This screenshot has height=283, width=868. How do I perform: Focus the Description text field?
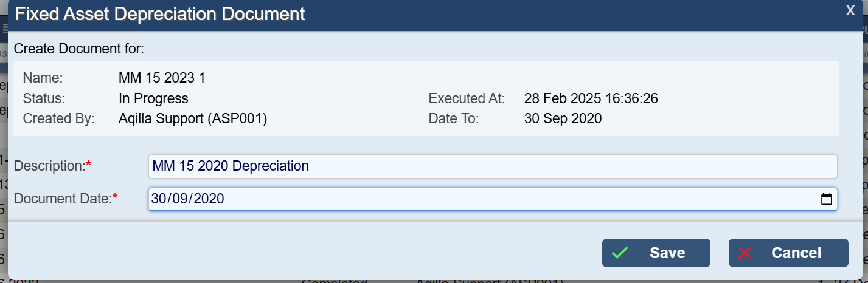pyautogui.click(x=493, y=166)
